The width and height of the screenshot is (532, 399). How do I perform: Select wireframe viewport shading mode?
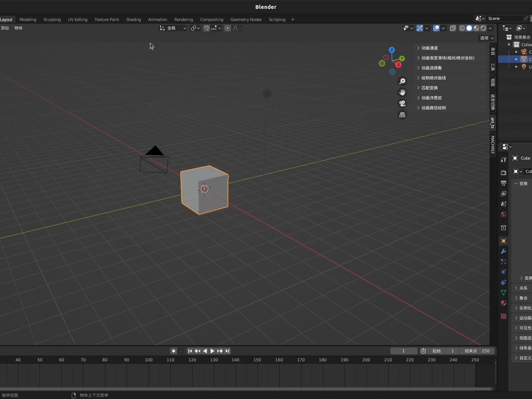[x=462, y=28]
